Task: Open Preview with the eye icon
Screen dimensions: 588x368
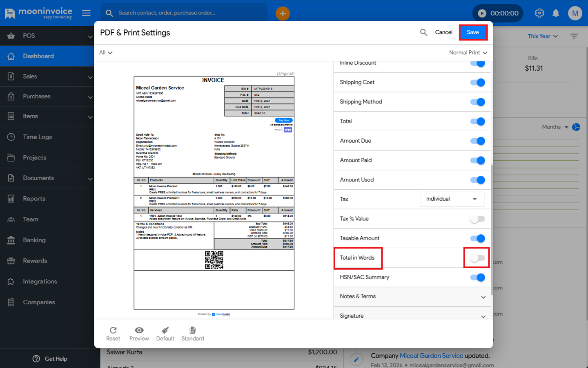Action: click(x=139, y=330)
